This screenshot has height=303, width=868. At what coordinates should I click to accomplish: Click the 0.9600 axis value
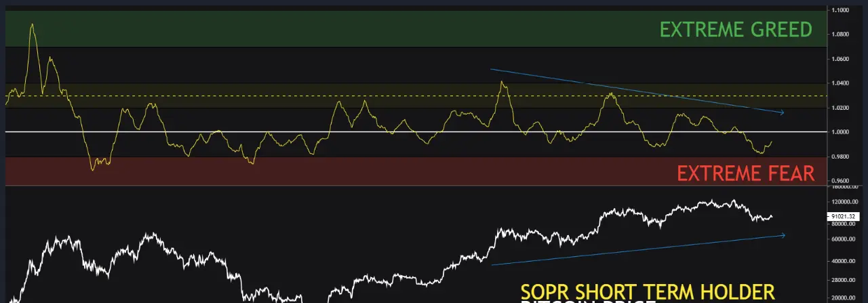point(841,181)
